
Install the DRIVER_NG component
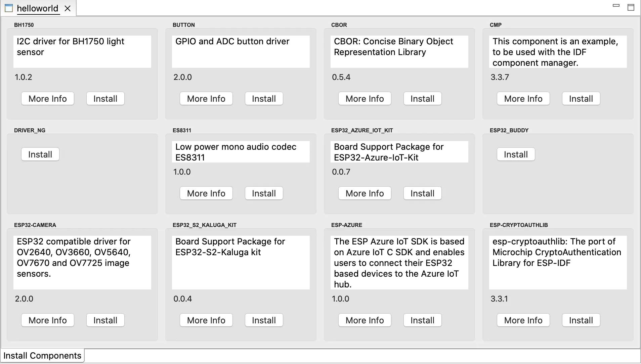coord(40,154)
